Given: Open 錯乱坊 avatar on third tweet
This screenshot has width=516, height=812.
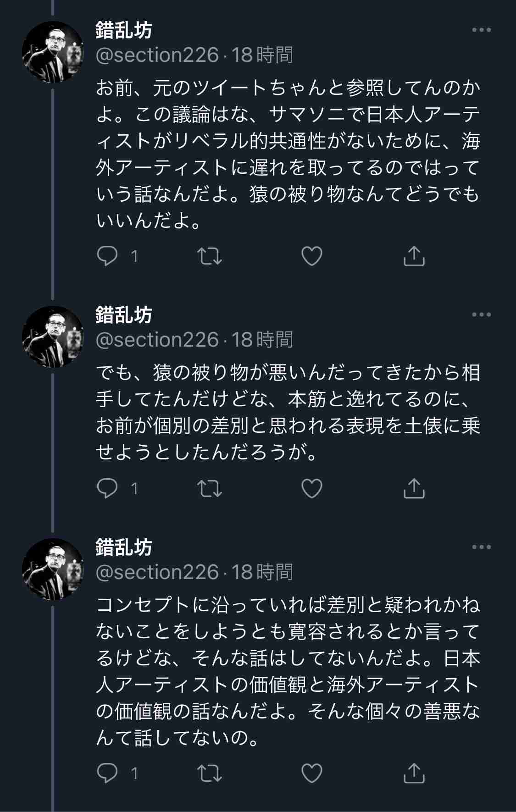Looking at the screenshot, I should [53, 569].
